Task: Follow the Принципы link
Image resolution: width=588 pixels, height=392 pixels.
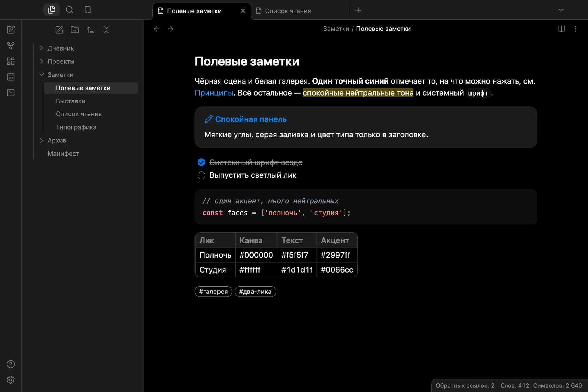Action: (x=214, y=93)
